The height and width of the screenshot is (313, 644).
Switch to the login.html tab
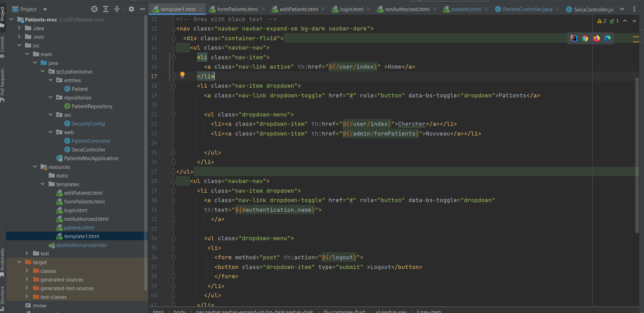pos(352,9)
